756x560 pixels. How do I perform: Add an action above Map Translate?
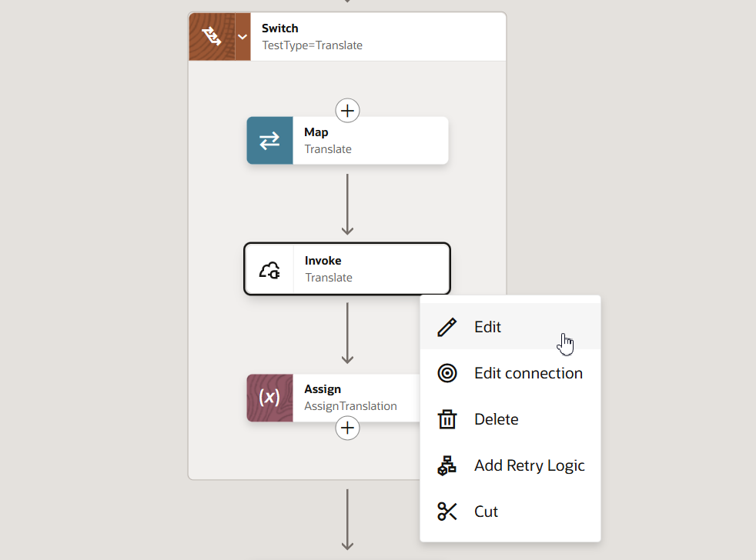348,111
